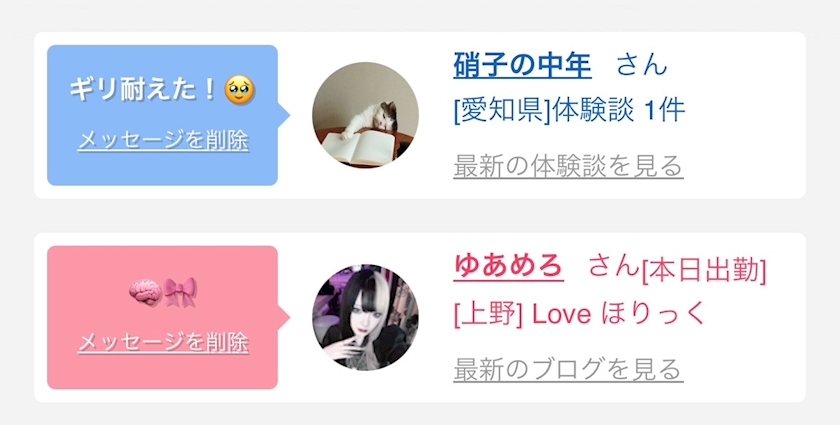Open ゆあめろ profile name link
This screenshot has width=840, height=425.
pos(508,266)
